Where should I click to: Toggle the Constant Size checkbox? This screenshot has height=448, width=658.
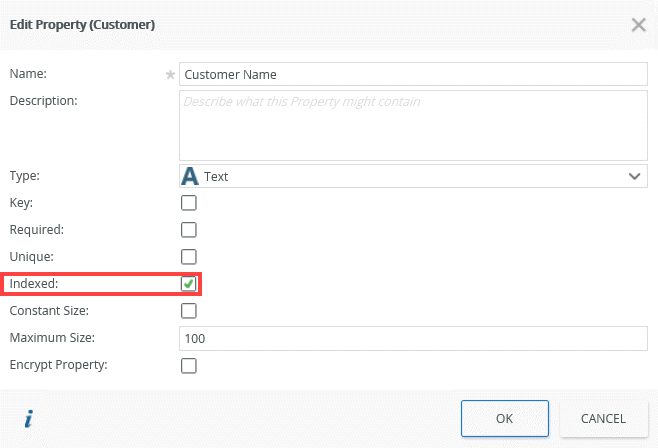click(188, 311)
